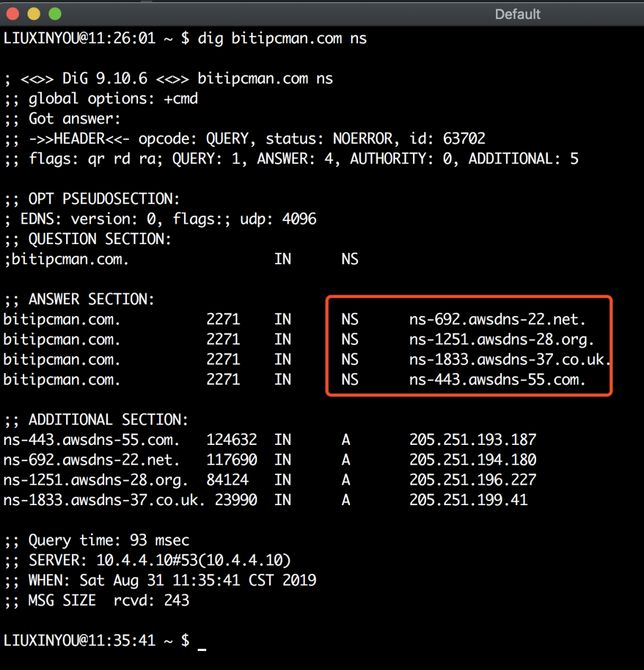Click the "OPT PSEUDOSECTION:" heading
The image size is (644, 670).
click(x=104, y=199)
